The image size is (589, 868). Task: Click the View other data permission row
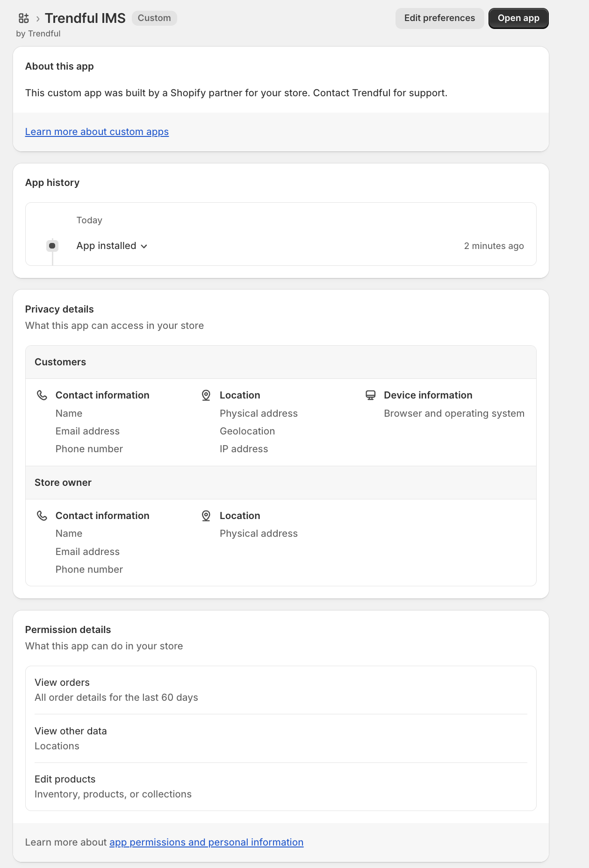[280, 739]
